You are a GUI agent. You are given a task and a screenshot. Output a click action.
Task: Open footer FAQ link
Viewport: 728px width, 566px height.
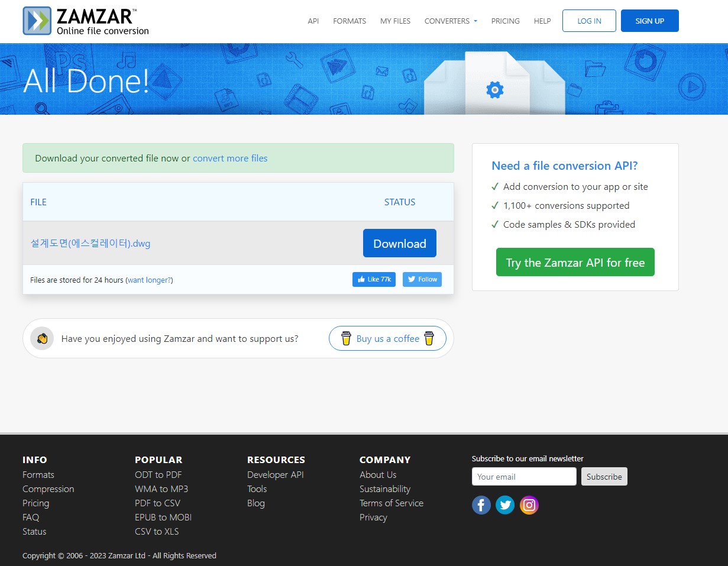[x=31, y=517]
